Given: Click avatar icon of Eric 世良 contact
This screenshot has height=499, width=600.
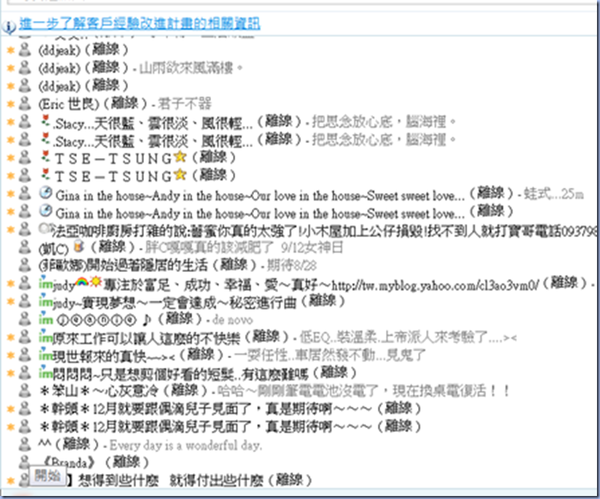Looking at the screenshot, I should point(25,103).
